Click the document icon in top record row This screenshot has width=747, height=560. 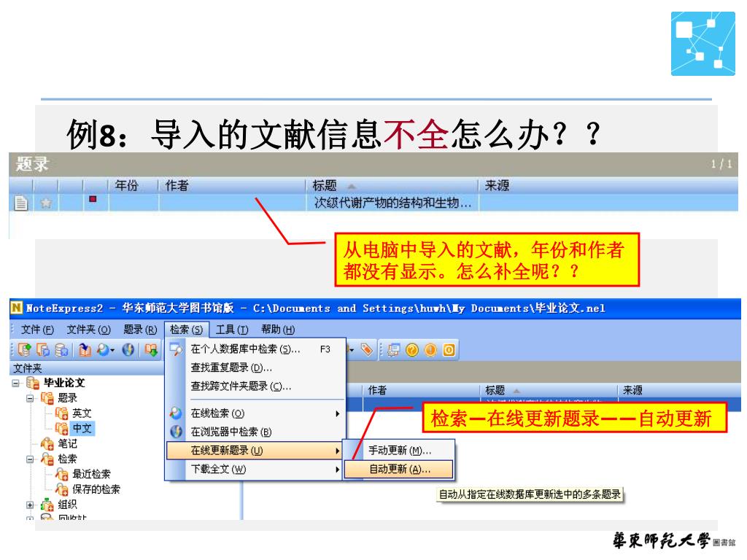20,203
